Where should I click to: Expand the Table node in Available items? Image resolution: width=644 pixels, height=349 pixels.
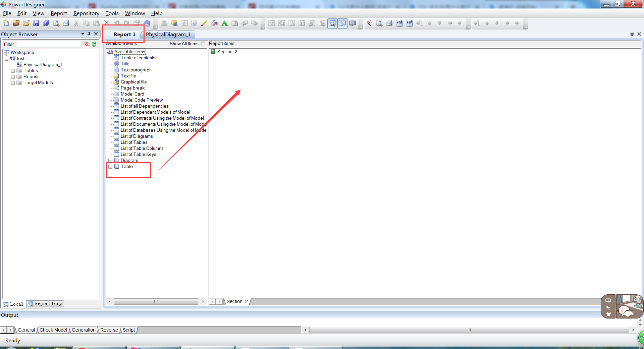[x=110, y=167]
